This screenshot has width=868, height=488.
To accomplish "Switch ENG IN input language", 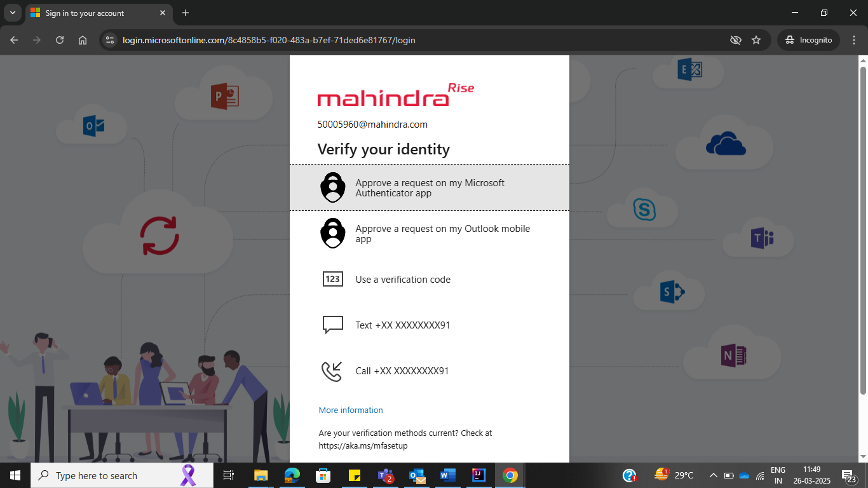I will pyautogui.click(x=778, y=475).
